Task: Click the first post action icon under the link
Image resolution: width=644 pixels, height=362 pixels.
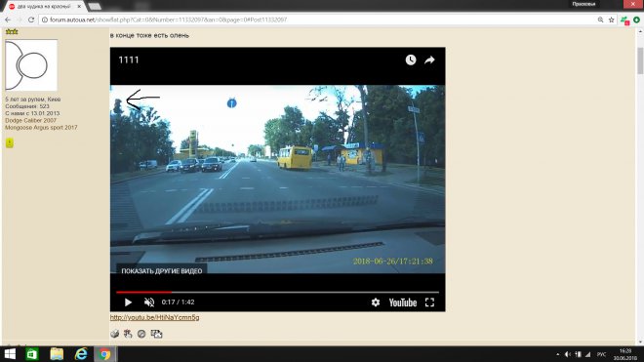Action: 114,334
